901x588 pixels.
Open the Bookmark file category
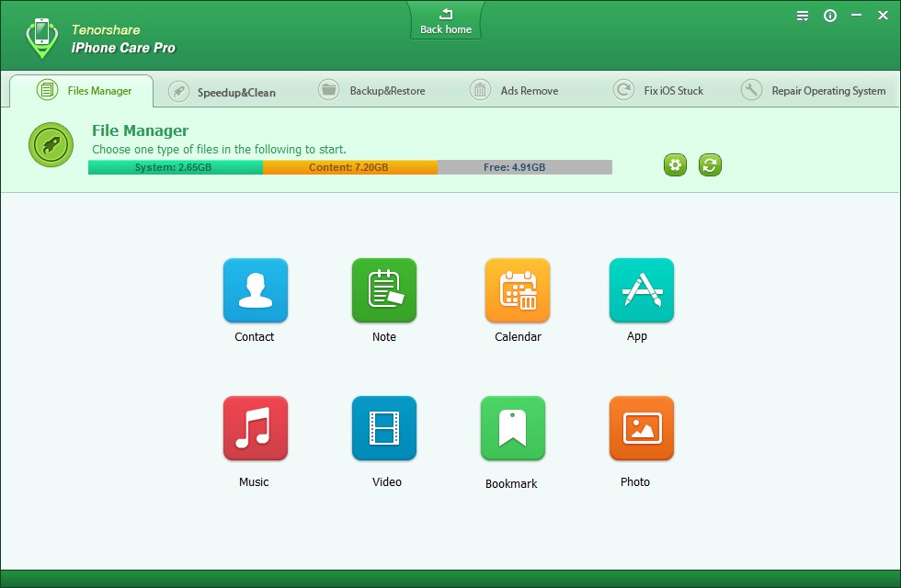[512, 428]
